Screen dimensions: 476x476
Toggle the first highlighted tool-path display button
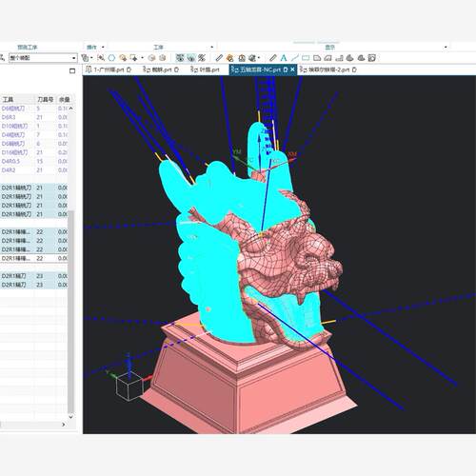click(180, 58)
